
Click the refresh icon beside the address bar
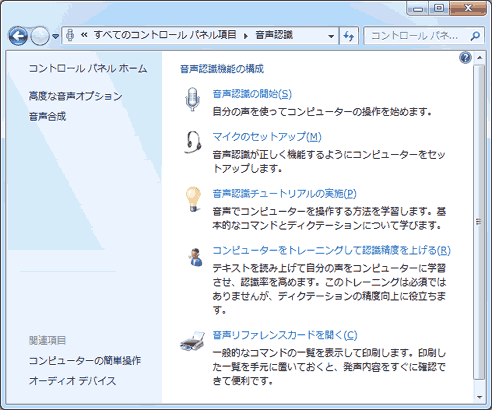coord(349,35)
